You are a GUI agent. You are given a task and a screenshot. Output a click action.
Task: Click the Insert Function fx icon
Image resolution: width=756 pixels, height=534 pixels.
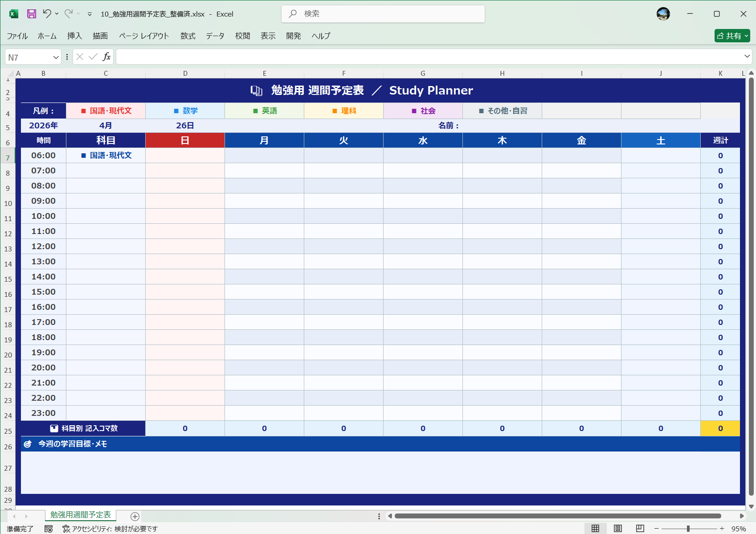pyautogui.click(x=106, y=57)
